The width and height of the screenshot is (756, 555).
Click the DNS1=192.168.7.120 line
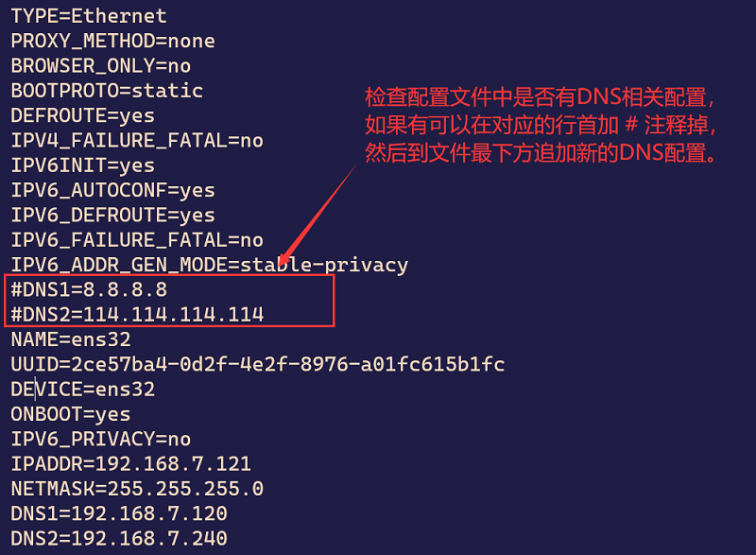(119, 513)
